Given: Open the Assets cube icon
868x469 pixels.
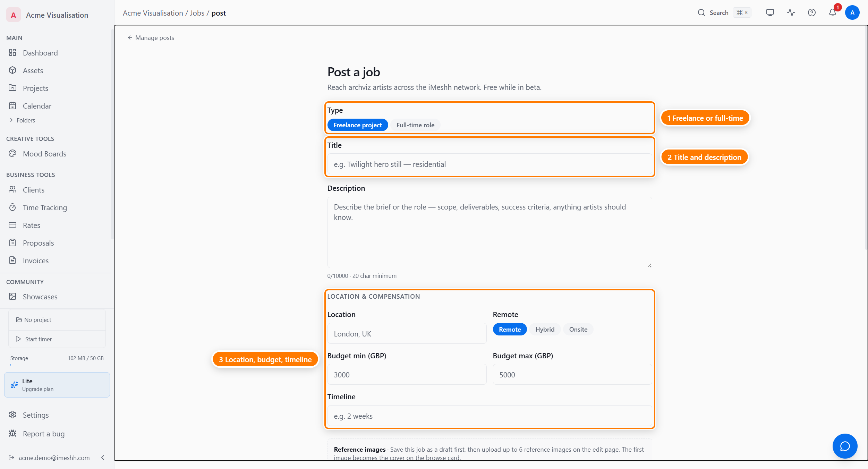Looking at the screenshot, I should [x=12, y=70].
